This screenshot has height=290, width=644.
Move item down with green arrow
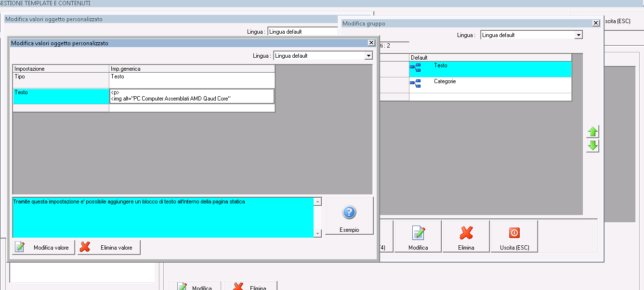coord(592,146)
